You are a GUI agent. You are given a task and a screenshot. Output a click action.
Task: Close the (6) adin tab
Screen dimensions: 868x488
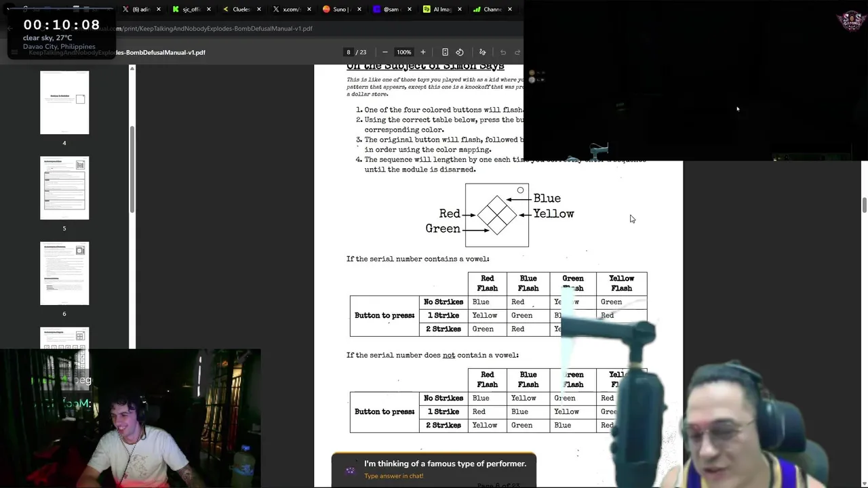coord(159,9)
